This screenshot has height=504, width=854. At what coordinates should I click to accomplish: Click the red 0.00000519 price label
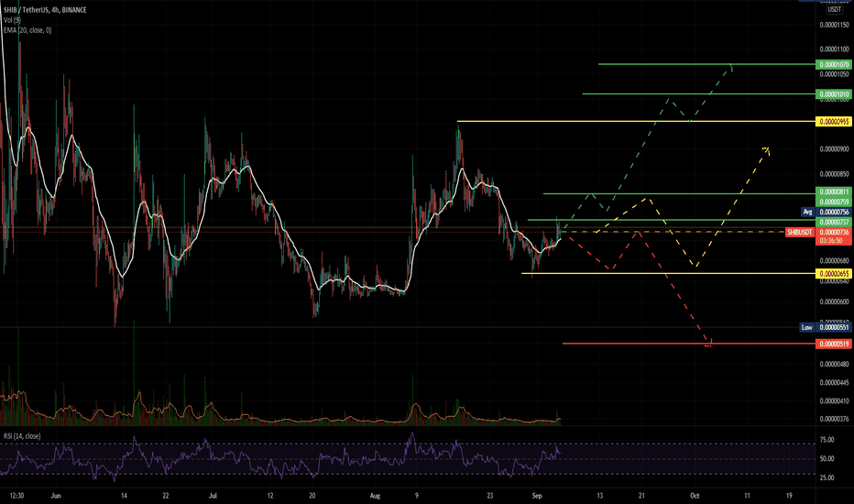[x=834, y=344]
